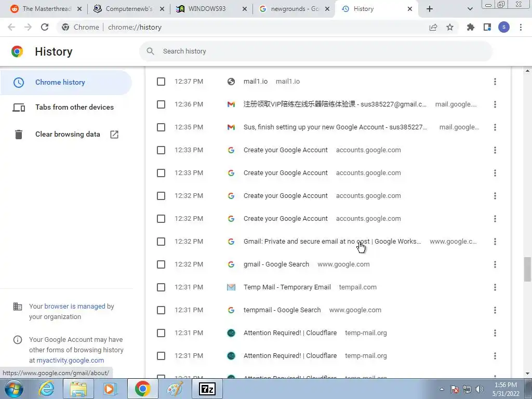Click the globe favicon for mail1.io
Screen dimensions: 532x399
click(x=231, y=82)
